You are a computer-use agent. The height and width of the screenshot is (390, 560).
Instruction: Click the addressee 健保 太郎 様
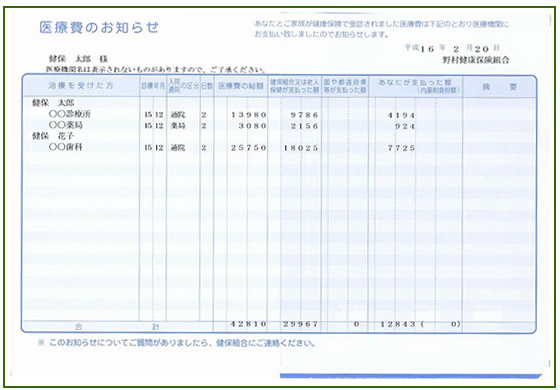pos(78,59)
